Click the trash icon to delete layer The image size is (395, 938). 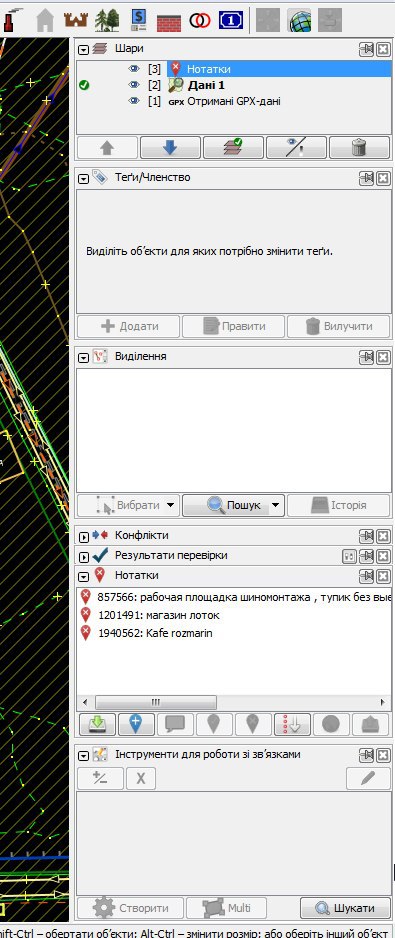pos(359,147)
